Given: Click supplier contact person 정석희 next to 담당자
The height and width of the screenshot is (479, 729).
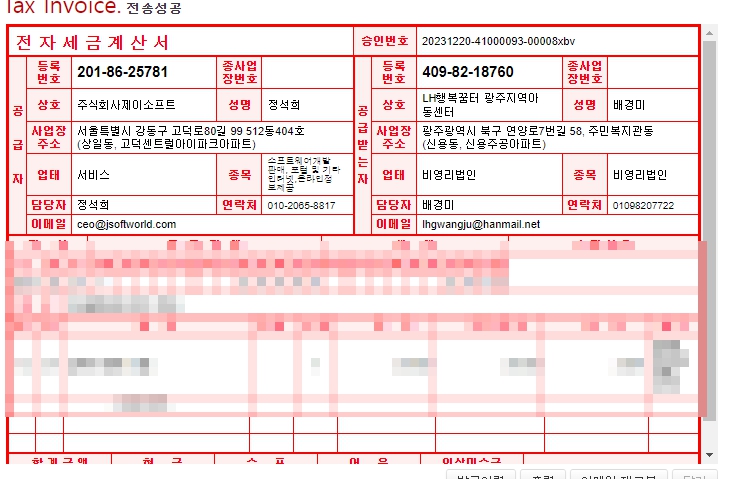Looking at the screenshot, I should pos(93,205).
